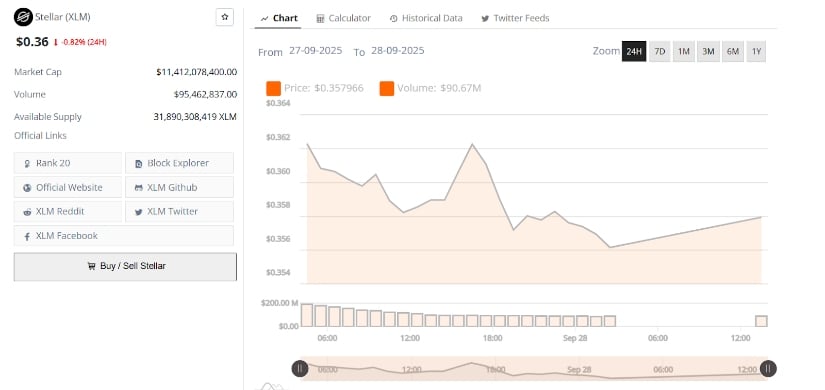
Task: Switch to the Calculator tab
Action: coord(344,18)
